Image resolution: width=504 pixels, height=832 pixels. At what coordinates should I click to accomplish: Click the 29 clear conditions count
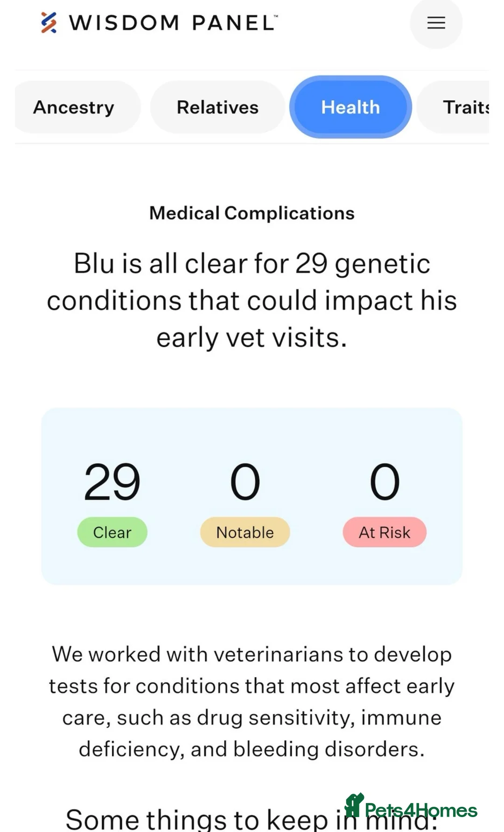point(112,482)
